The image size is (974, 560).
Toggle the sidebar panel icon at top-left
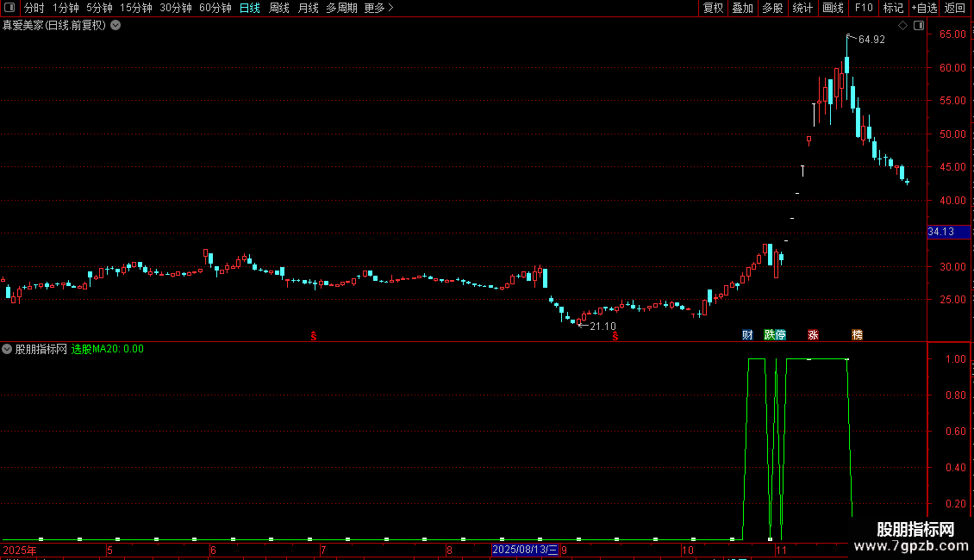[9, 8]
